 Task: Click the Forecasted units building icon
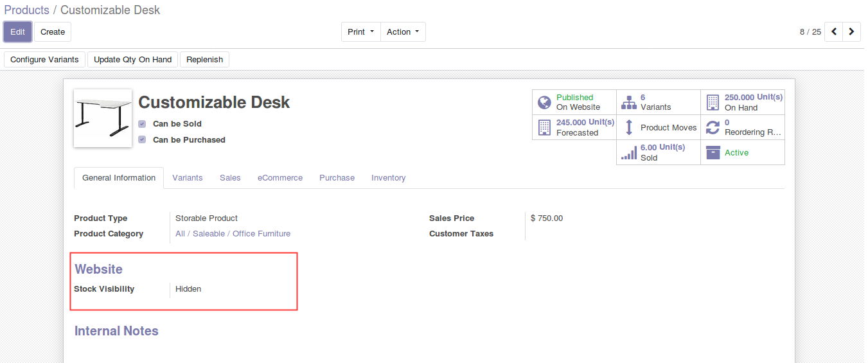point(544,127)
